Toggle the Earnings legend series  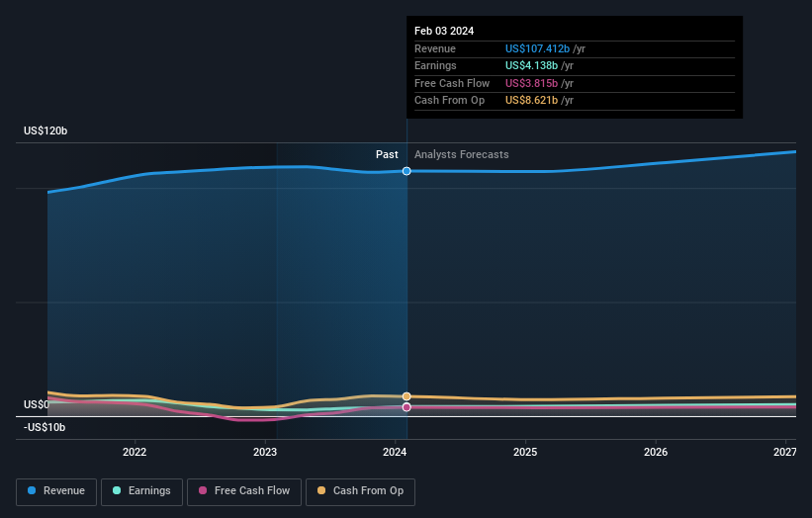[x=141, y=491]
